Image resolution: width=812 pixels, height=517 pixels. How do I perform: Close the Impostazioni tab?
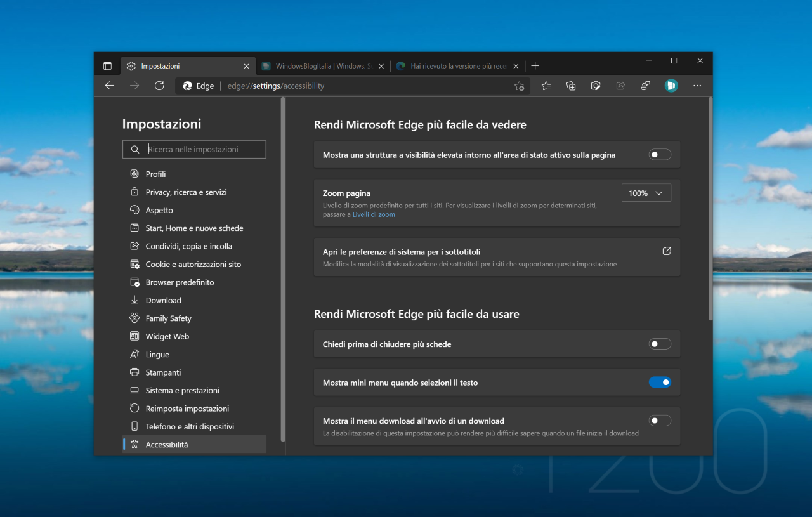(247, 66)
